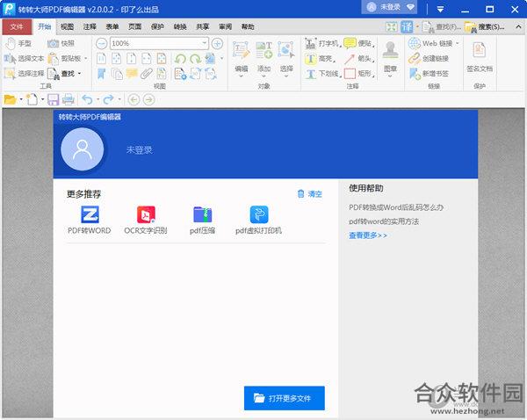
Task: Open the OCR文字识别 recommended tool
Action: (146, 221)
